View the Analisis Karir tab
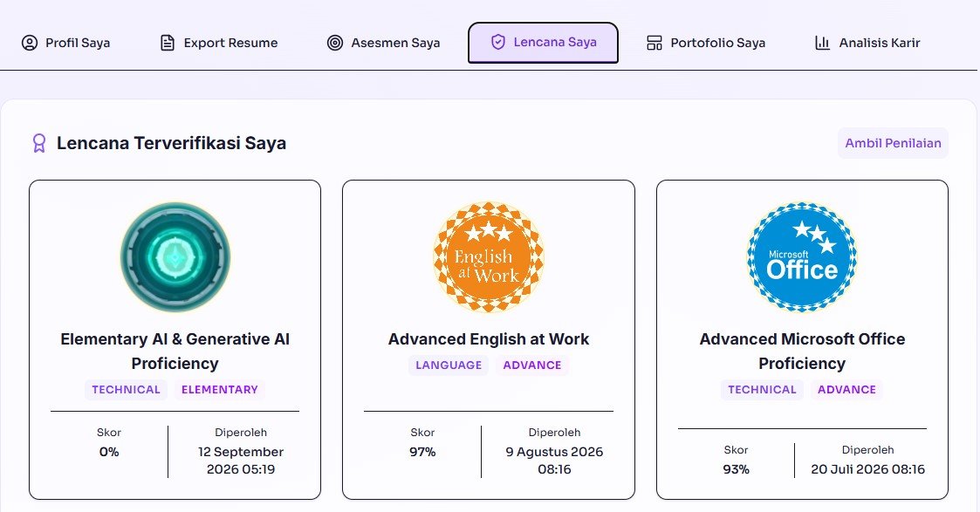The height and width of the screenshot is (512, 980). [x=867, y=43]
